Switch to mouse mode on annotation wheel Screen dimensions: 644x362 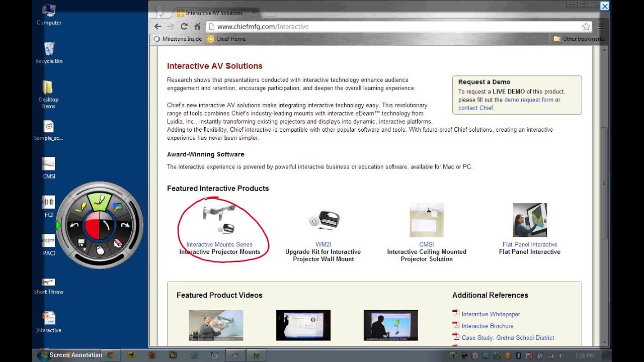[x=100, y=250]
